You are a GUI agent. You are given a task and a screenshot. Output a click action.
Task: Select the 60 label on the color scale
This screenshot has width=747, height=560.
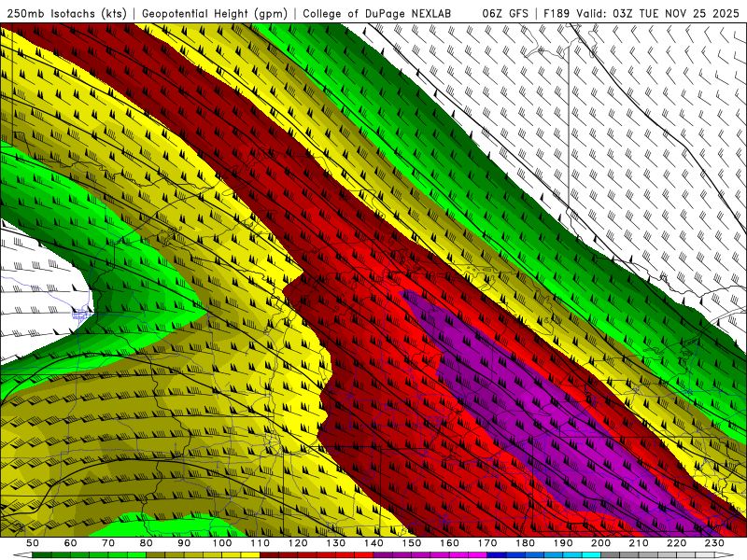[x=70, y=543]
